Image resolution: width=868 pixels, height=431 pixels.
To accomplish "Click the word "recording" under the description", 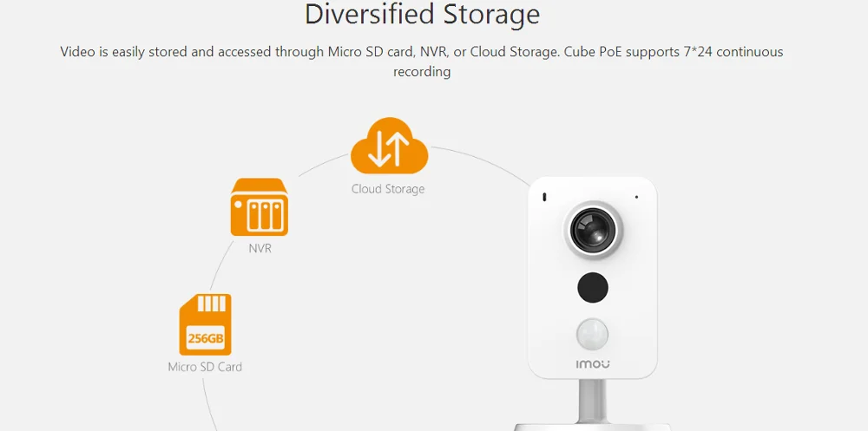I will [422, 72].
